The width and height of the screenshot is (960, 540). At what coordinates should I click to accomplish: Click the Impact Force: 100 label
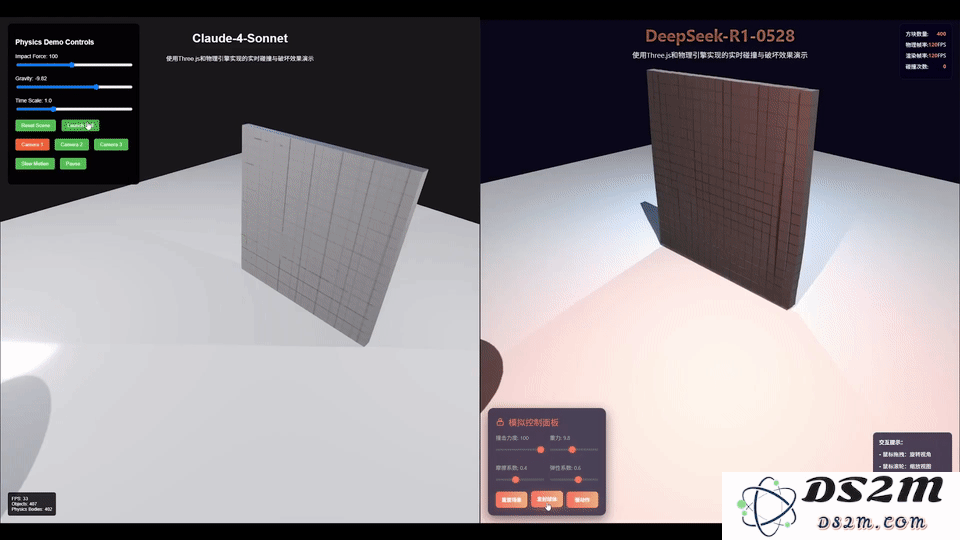[37, 56]
